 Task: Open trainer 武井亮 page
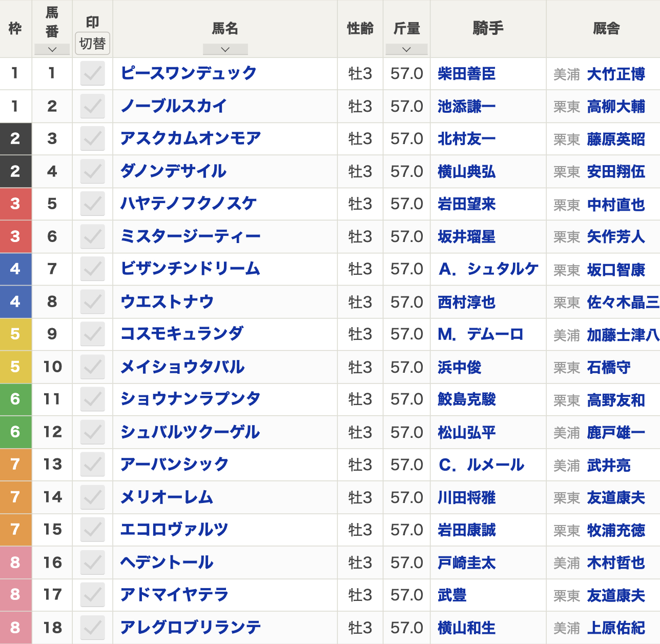tap(609, 466)
